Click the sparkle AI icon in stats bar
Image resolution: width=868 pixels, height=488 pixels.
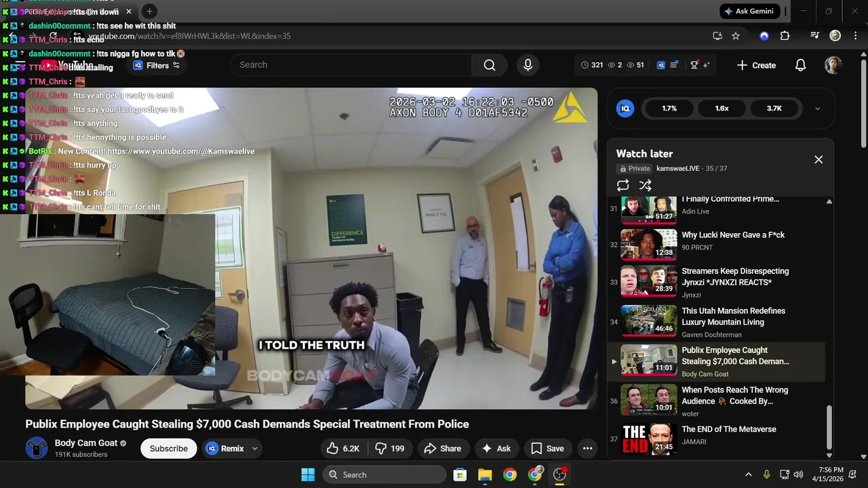coord(706,65)
